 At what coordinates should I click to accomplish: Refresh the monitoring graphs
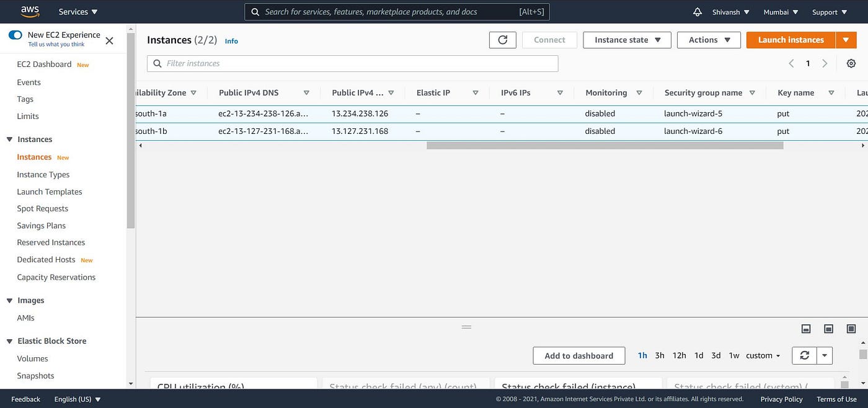coord(805,355)
